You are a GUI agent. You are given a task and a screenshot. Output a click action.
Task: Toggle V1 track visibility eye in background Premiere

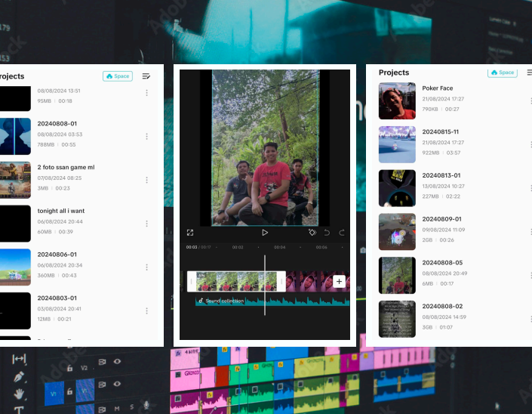(x=117, y=384)
